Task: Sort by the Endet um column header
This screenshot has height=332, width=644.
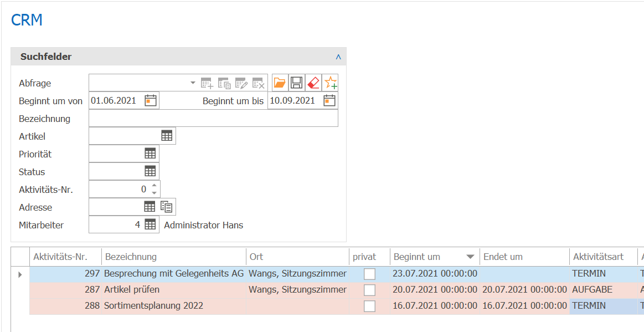Action: (x=524, y=257)
